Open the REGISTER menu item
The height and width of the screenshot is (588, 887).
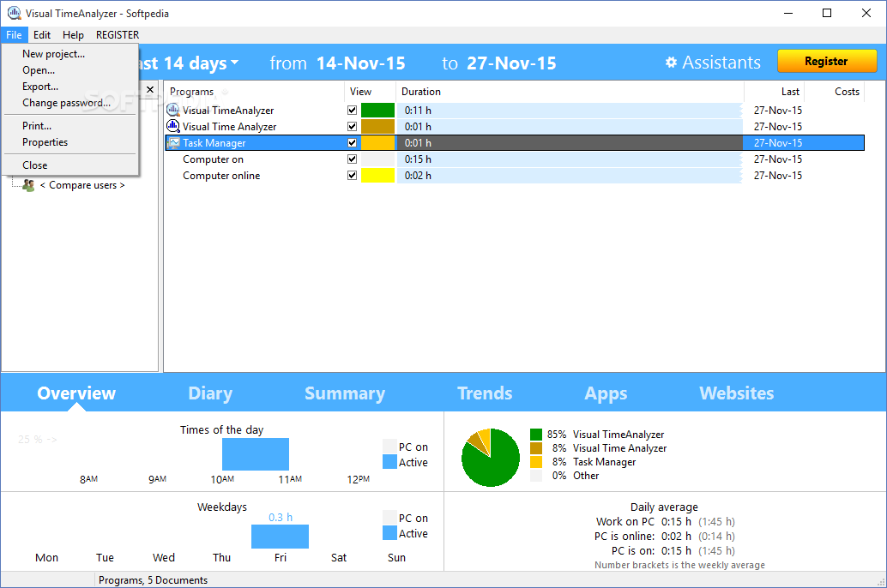118,35
